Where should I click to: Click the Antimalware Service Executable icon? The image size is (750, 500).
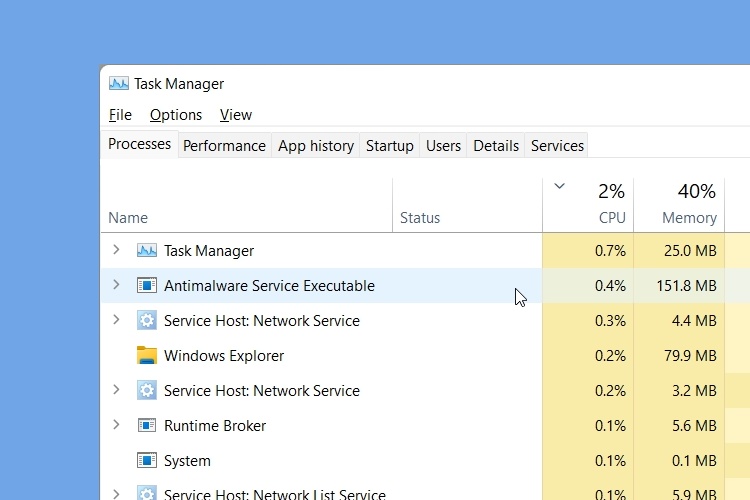(147, 286)
